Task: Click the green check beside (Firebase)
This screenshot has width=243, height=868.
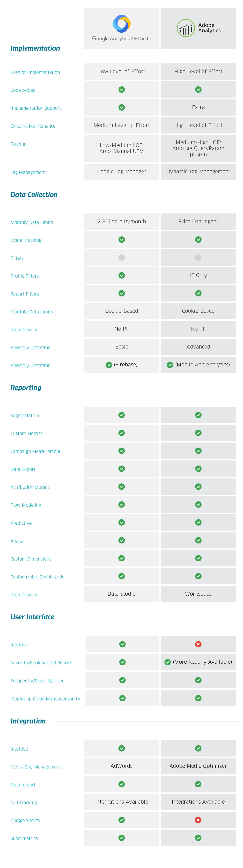Action: tap(109, 365)
